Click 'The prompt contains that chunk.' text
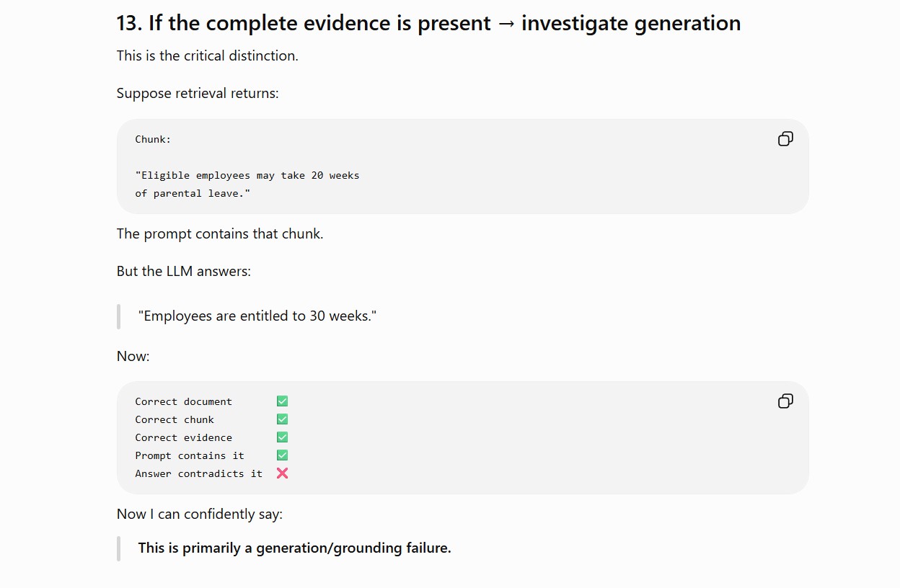900x588 pixels. coord(220,233)
